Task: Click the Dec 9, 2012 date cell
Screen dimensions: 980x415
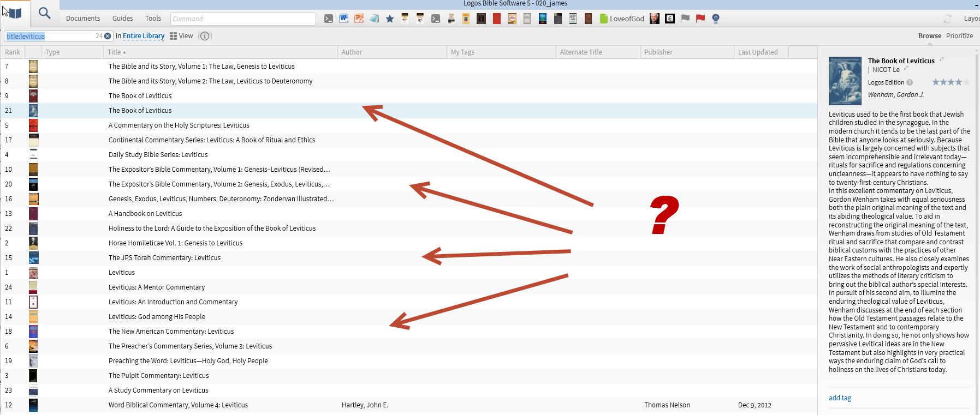Action: [755, 405]
